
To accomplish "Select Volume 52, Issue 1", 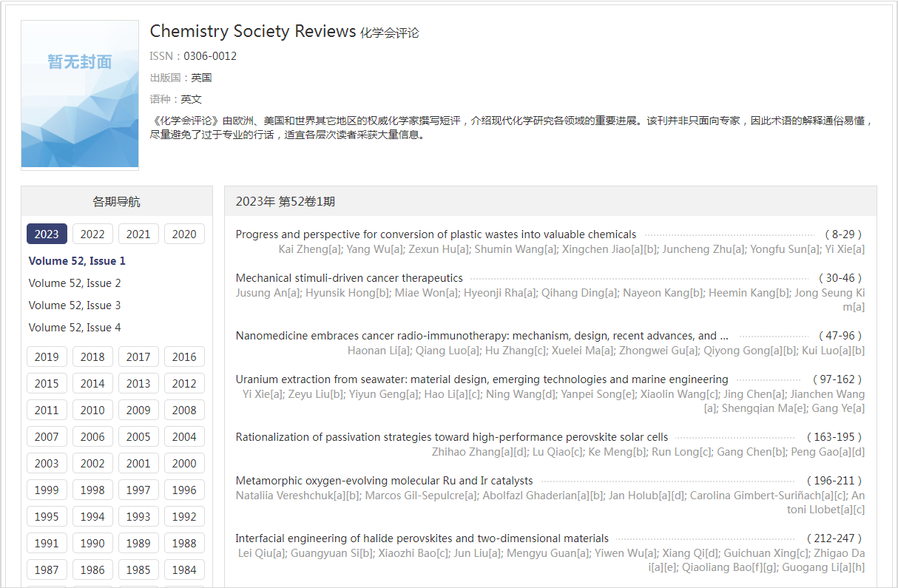I will (77, 261).
